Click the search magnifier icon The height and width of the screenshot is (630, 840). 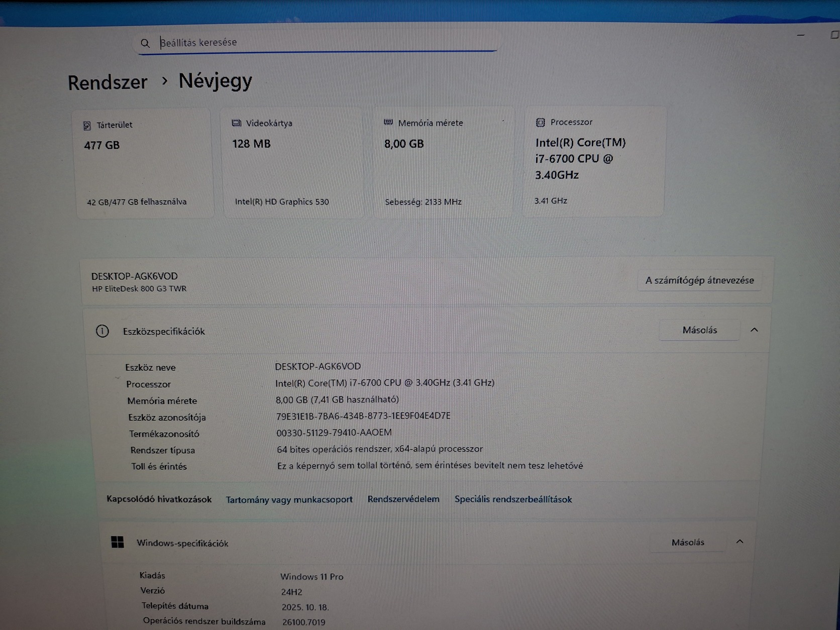pyautogui.click(x=145, y=43)
